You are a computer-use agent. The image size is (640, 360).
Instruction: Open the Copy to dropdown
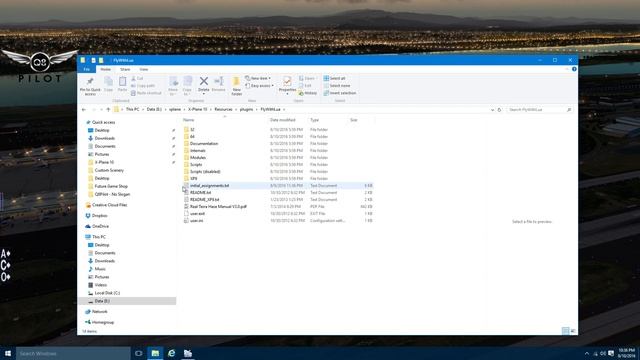(x=187, y=86)
